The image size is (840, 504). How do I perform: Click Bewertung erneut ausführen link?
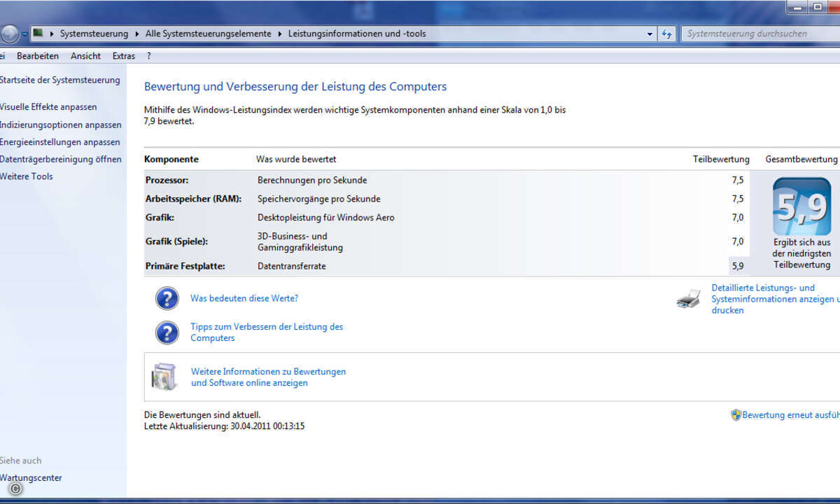(791, 415)
